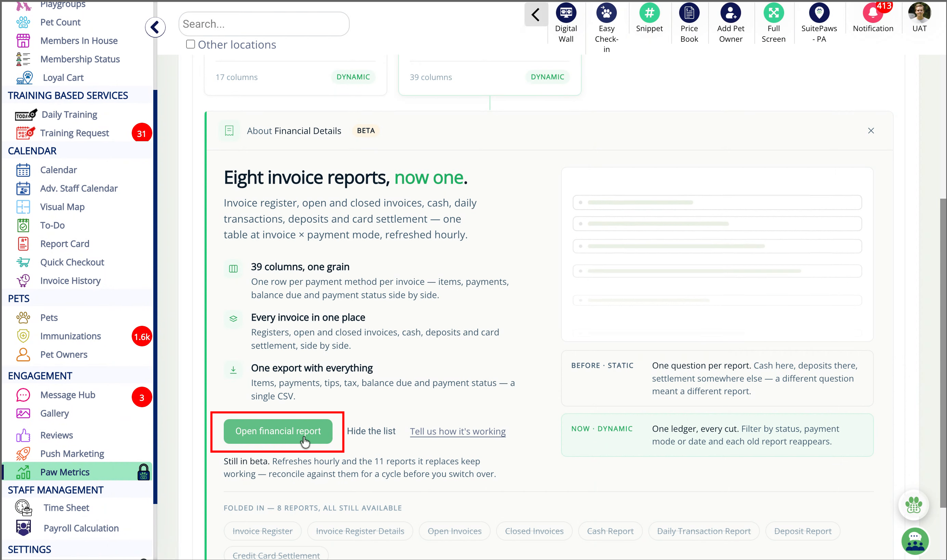The width and height of the screenshot is (947, 560).
Task: Open Daily Transaction Report chip
Action: tap(703, 531)
